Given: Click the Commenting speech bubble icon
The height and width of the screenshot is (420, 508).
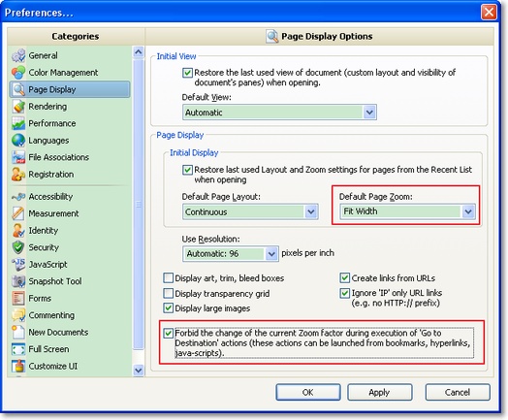Looking at the screenshot, I should (x=18, y=315).
